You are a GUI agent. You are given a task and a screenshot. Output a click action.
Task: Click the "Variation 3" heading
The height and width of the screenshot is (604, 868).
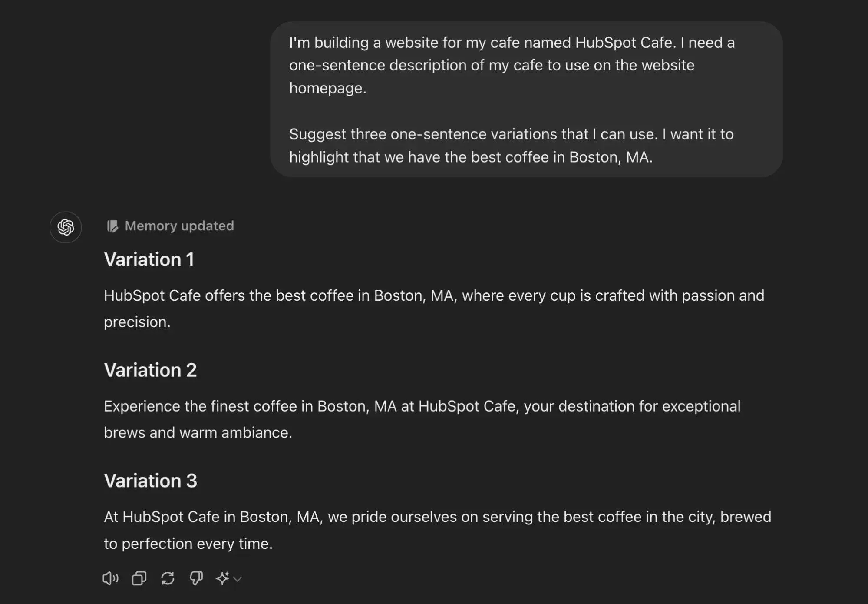click(150, 481)
